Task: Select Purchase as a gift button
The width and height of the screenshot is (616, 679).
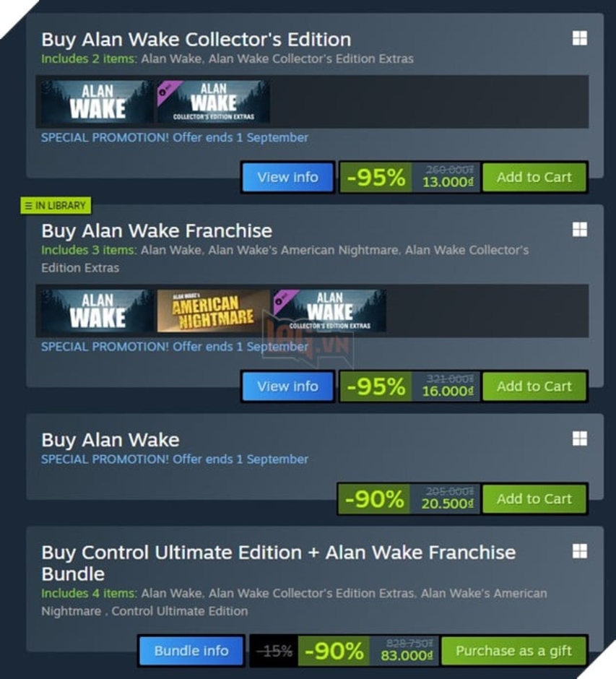Action: (514, 651)
